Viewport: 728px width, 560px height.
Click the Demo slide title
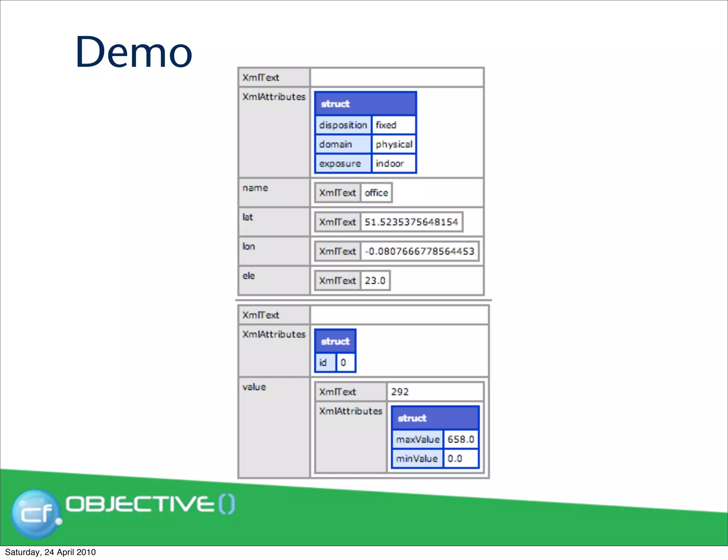(134, 52)
